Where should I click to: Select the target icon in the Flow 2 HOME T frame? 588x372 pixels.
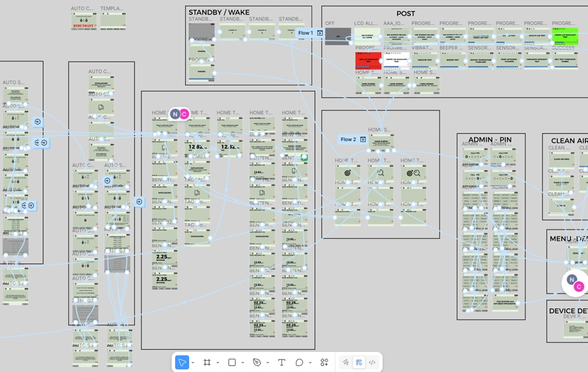pos(347,173)
